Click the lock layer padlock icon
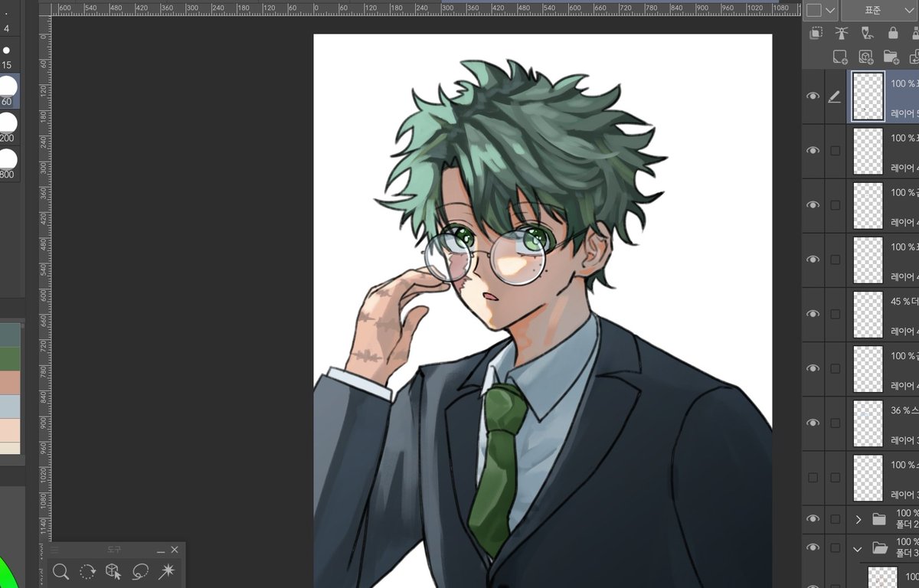Screen dimensions: 919x588 pyautogui.click(x=892, y=33)
